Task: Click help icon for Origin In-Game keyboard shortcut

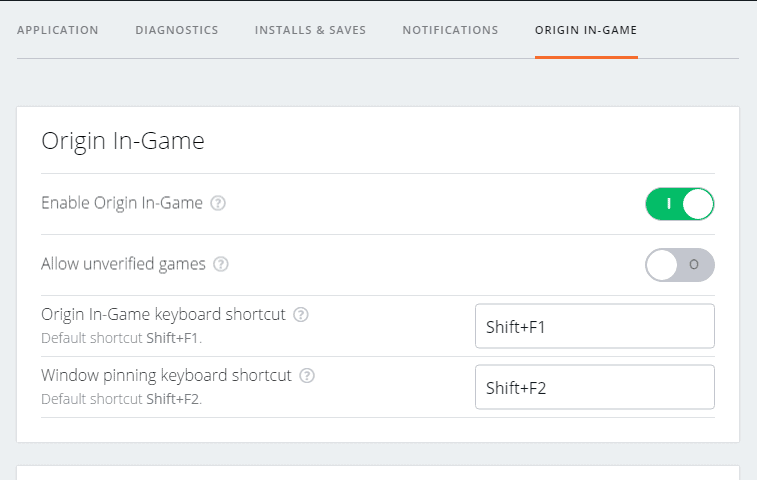Action: click(x=301, y=315)
